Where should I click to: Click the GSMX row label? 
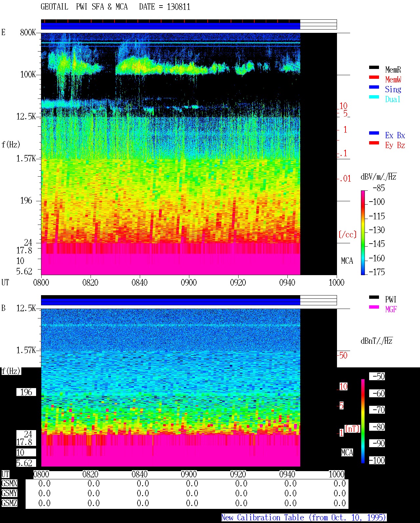coord(9,483)
